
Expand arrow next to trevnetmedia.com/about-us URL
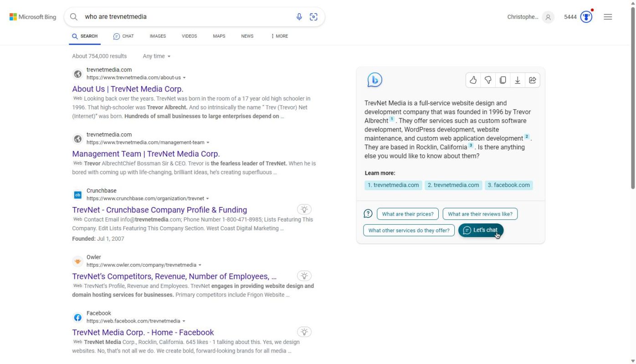pyautogui.click(x=185, y=78)
